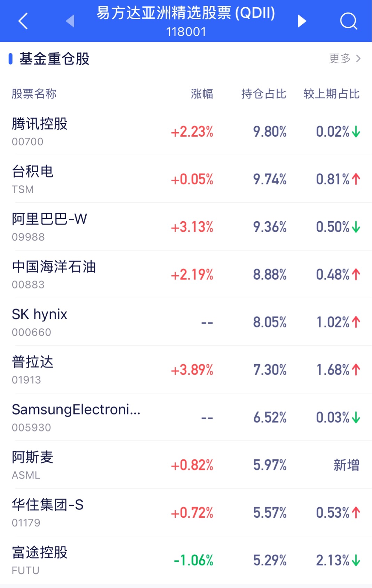Tap the 涨幅 column header
Screen dimensions: 372x588
[x=202, y=94]
